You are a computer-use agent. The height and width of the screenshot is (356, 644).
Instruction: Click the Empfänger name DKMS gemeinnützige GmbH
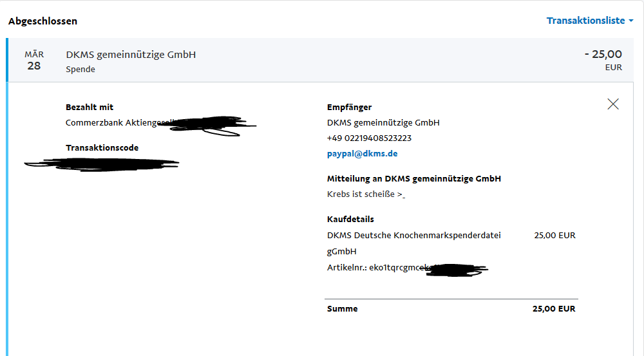coord(383,122)
